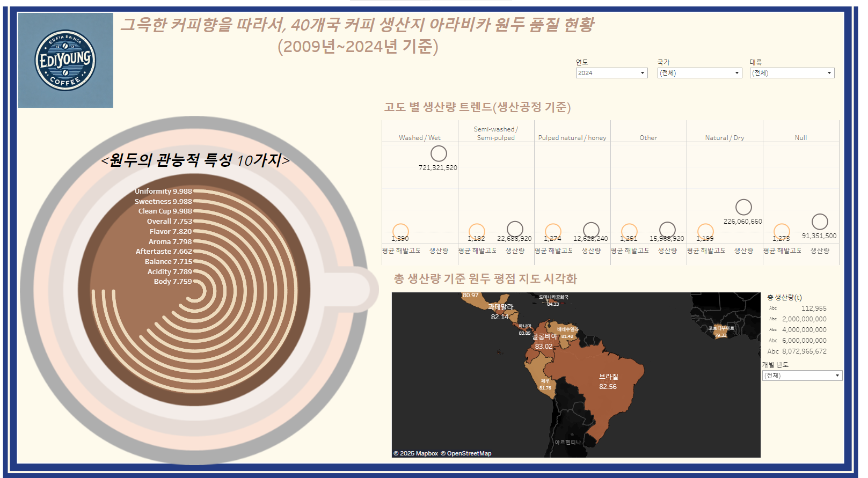
Task: Open the 국가 filter dropdown
Action: [x=699, y=73]
